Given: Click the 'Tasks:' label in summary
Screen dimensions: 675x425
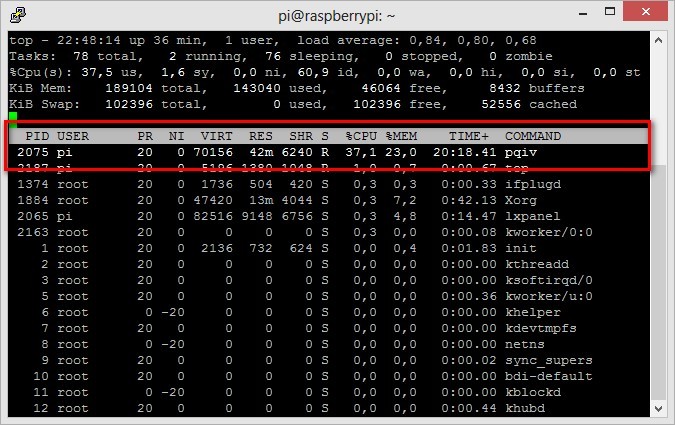Looking at the screenshot, I should [33, 56].
